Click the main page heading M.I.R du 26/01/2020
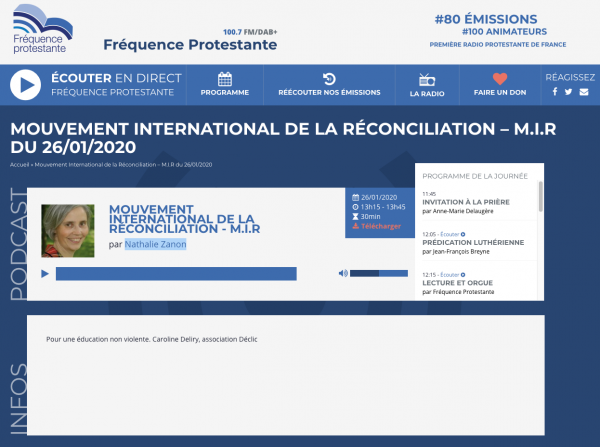 click(283, 138)
